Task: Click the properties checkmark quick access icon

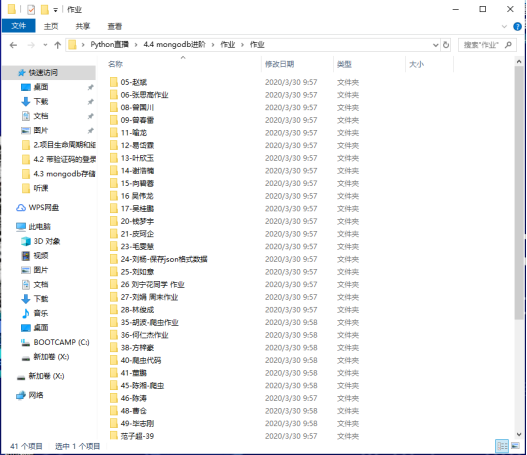Action: pos(31,10)
